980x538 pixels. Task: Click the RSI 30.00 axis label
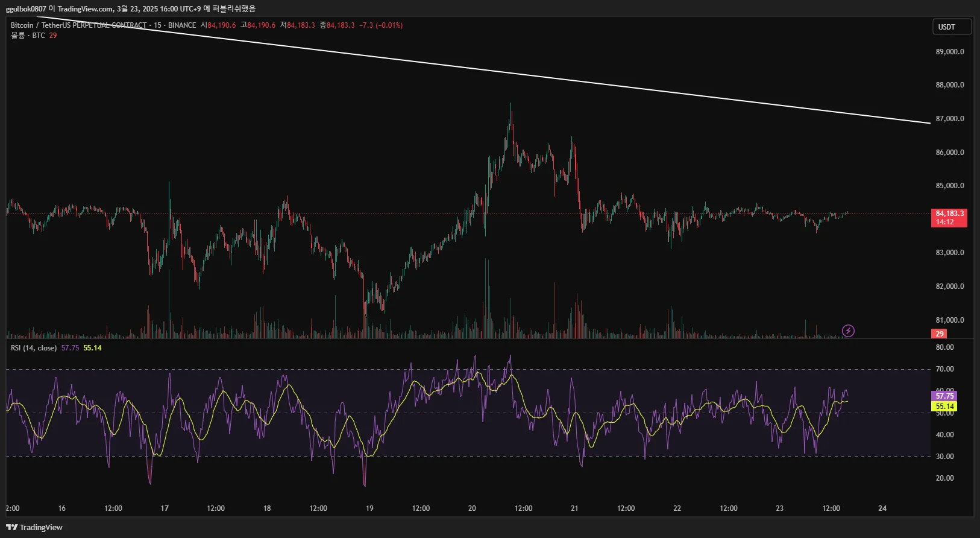click(944, 457)
